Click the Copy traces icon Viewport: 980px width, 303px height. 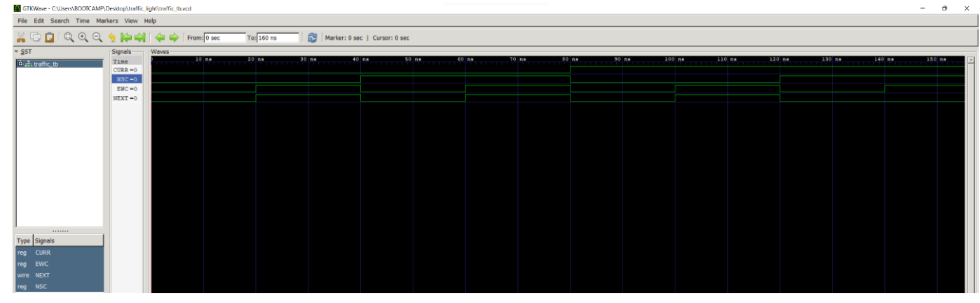(x=35, y=38)
